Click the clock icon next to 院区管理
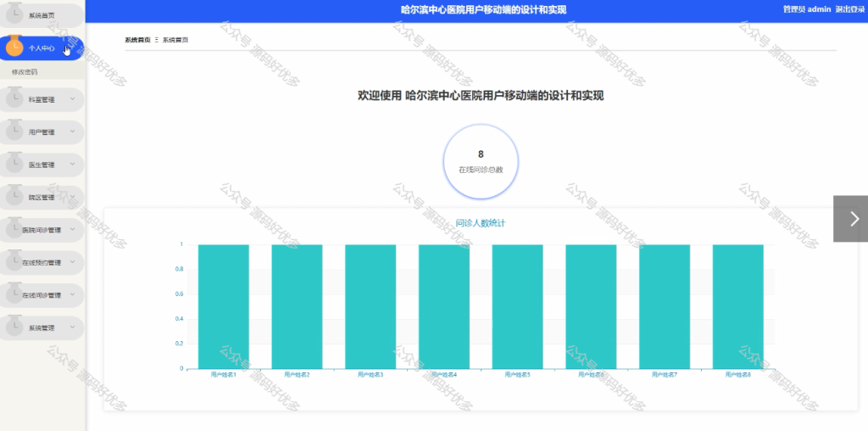 14,197
